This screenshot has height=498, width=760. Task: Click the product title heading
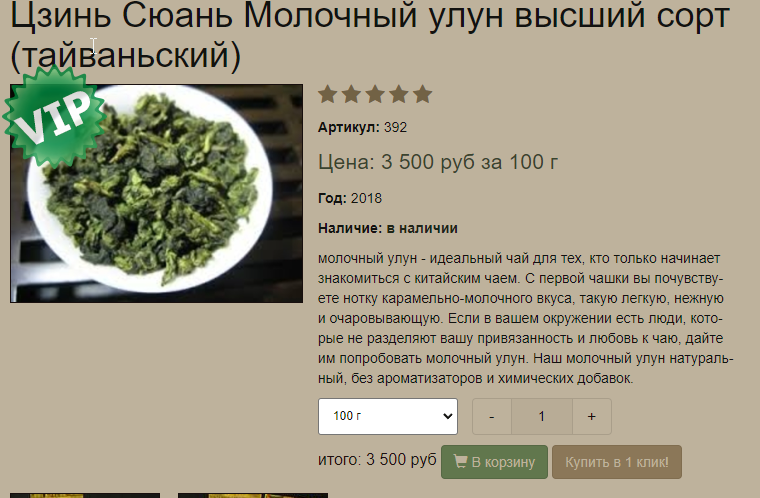tap(370, 35)
